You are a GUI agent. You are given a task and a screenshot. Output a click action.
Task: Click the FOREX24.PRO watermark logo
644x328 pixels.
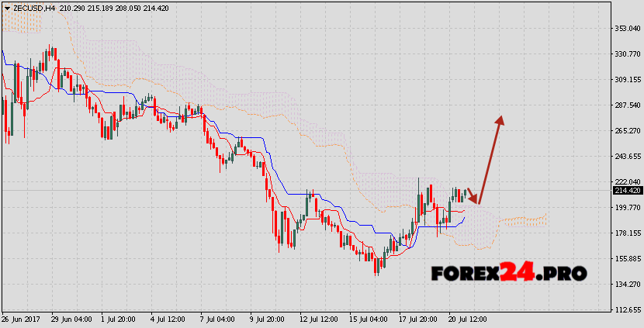[x=508, y=274]
